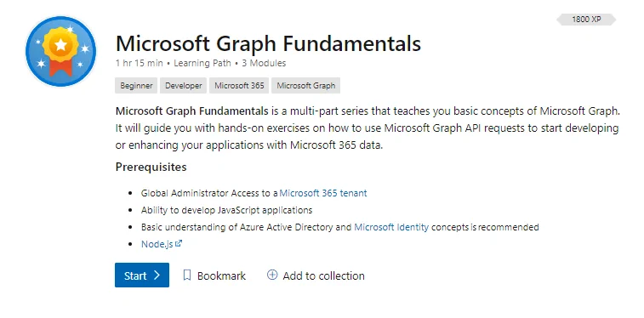
Task: Click the Prerequisites heading
Action: tap(151, 167)
